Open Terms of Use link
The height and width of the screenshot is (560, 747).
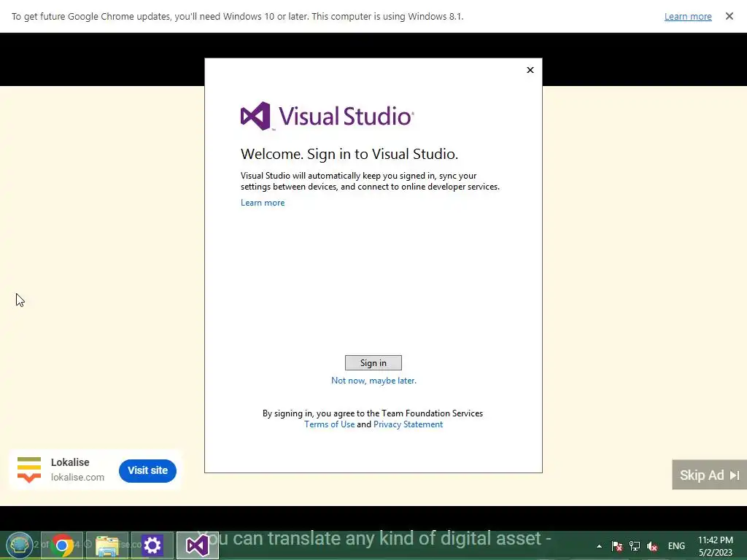[x=329, y=424]
